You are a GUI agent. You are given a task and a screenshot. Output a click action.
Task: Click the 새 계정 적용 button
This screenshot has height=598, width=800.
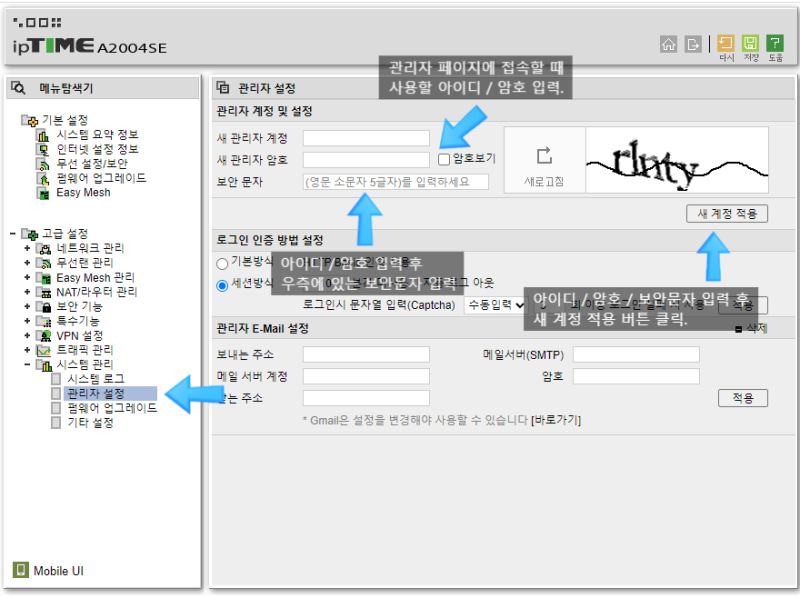pyautogui.click(x=728, y=213)
